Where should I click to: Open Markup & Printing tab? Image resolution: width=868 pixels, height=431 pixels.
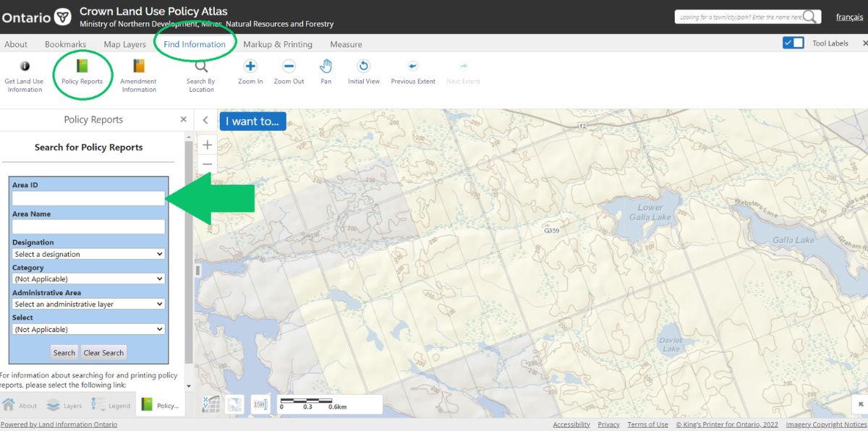(278, 44)
